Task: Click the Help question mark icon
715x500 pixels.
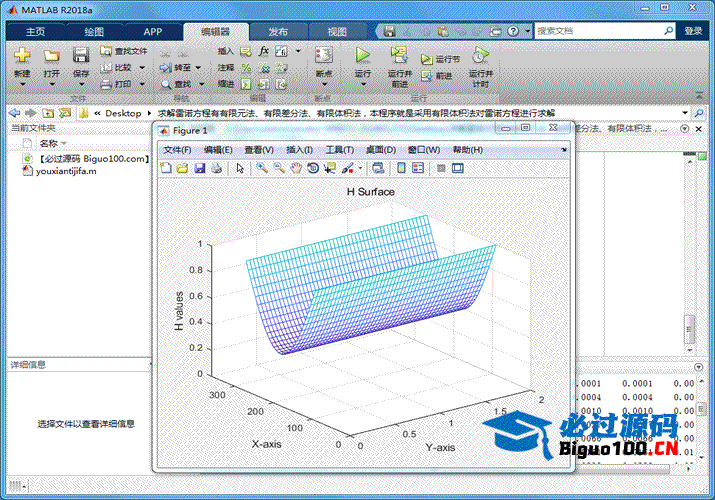Action: 513,31
